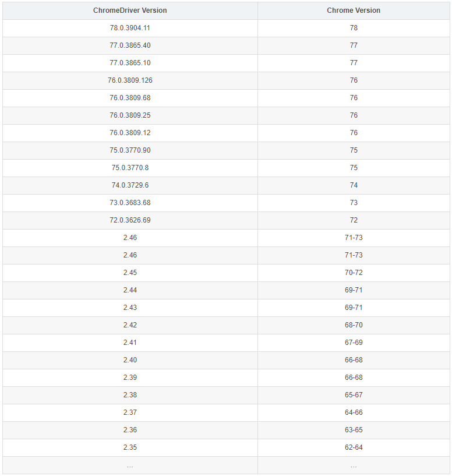Select the ChromeDriver 2.35 cell
This screenshot has height=476, width=452.
tap(130, 447)
